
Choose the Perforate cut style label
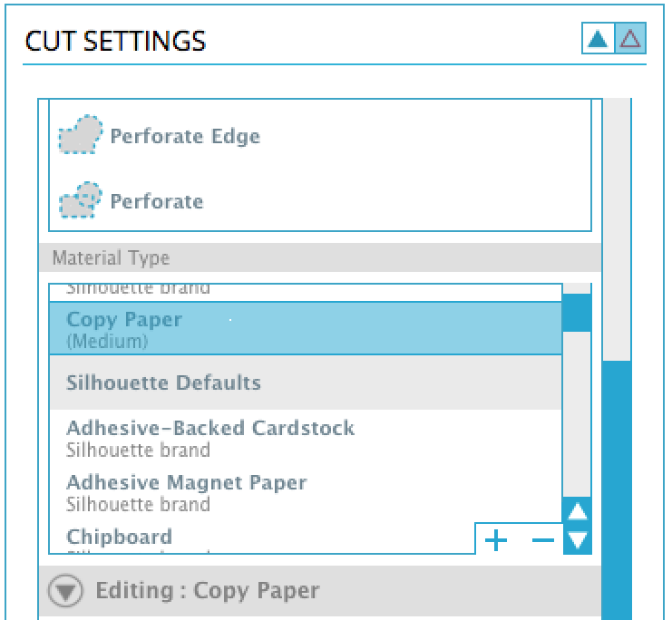coord(157,201)
